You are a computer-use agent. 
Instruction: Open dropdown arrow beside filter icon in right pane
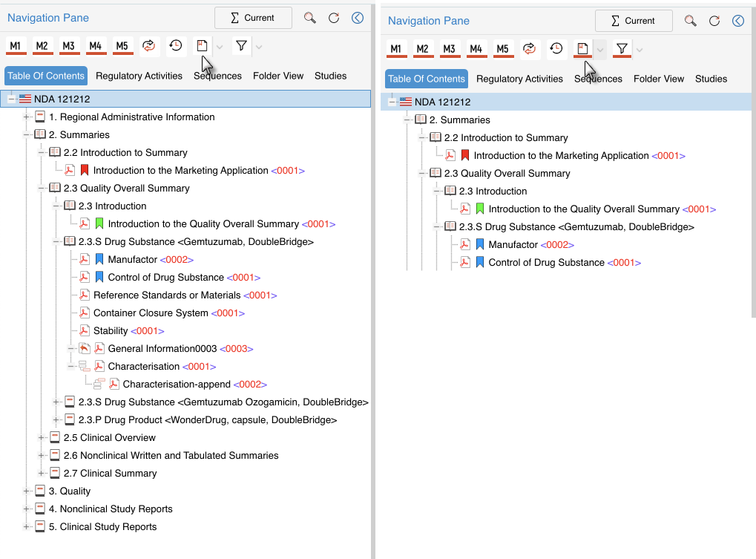point(640,50)
